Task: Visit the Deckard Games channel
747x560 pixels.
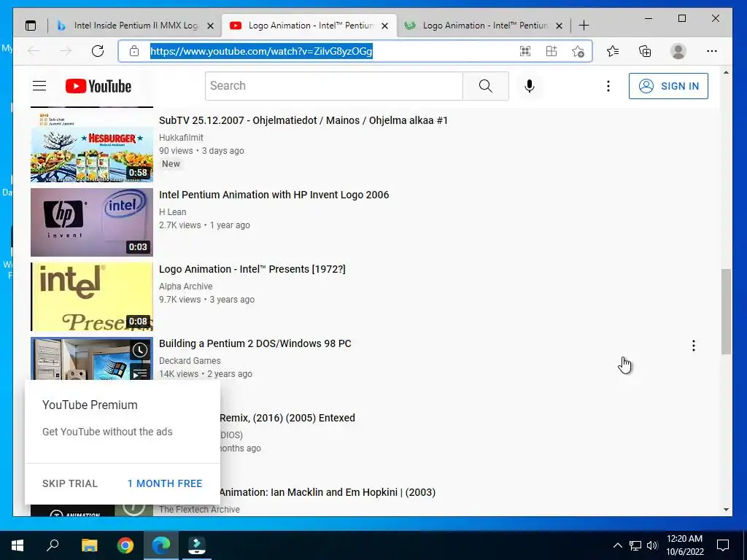Action: (190, 360)
